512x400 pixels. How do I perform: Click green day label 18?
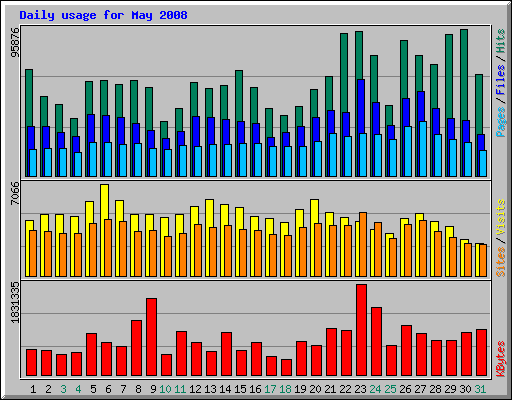point(285,389)
